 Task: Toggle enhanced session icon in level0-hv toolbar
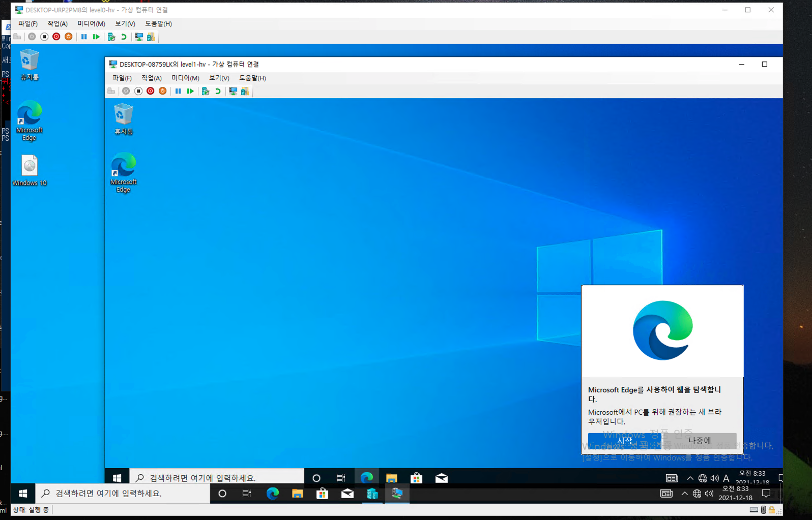pos(139,37)
